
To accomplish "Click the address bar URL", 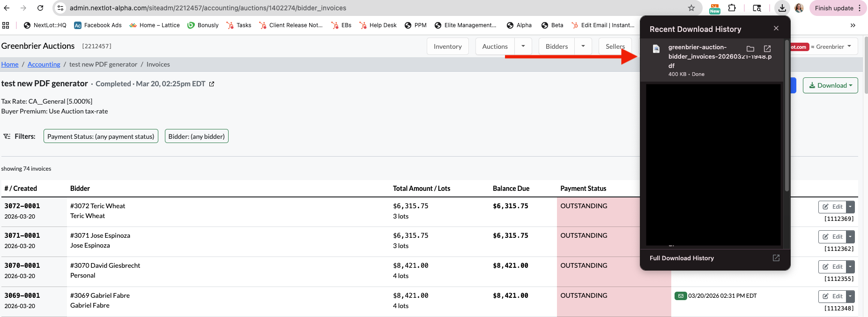I will 208,8.
